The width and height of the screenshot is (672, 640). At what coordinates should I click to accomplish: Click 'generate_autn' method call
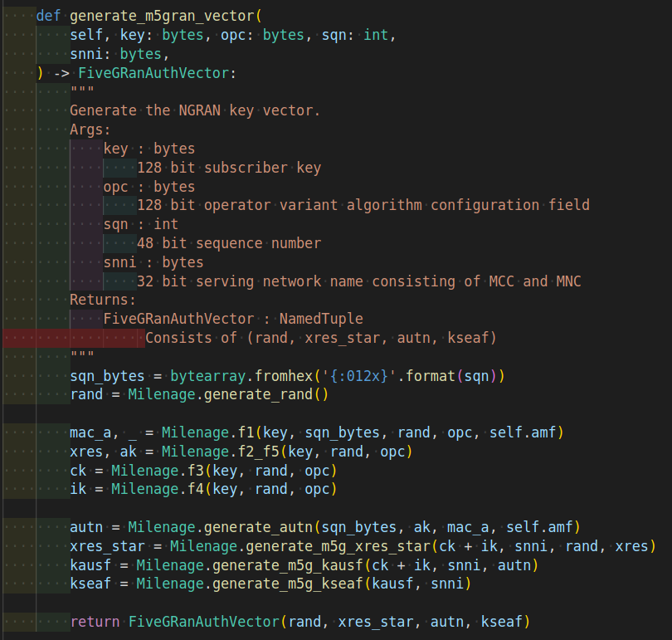pyautogui.click(x=258, y=527)
